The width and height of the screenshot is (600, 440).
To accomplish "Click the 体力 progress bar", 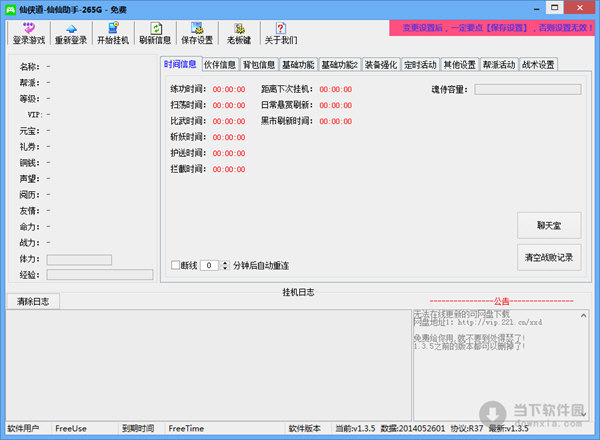I will [x=79, y=260].
